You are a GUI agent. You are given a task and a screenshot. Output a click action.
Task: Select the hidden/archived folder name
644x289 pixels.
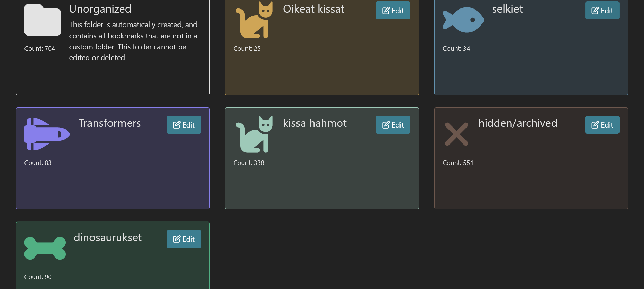[518, 123]
